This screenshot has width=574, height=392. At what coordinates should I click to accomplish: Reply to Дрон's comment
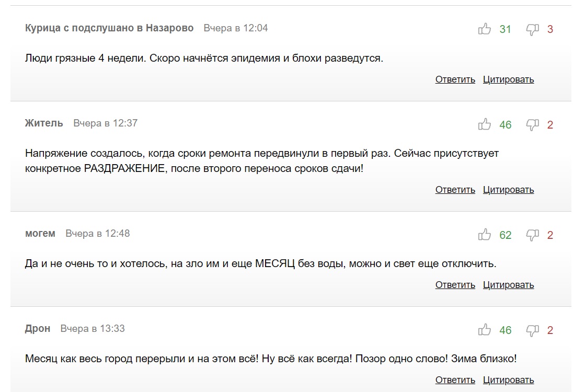(x=455, y=380)
